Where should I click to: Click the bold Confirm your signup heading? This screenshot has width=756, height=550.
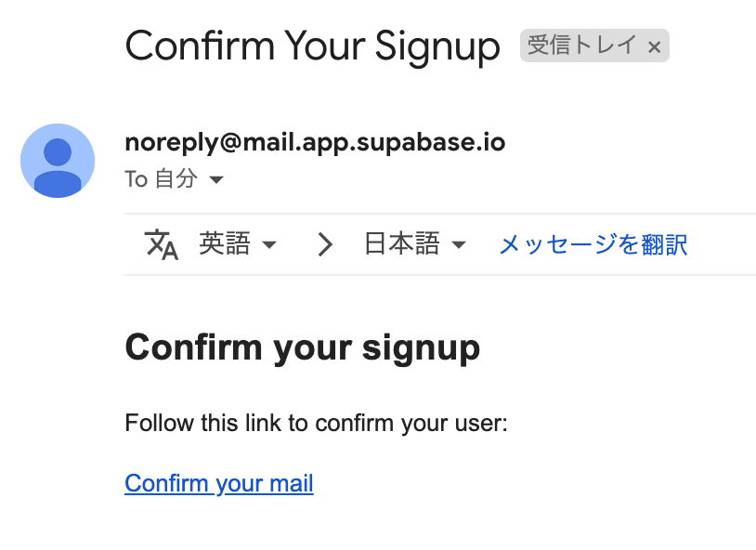pyautogui.click(x=302, y=348)
